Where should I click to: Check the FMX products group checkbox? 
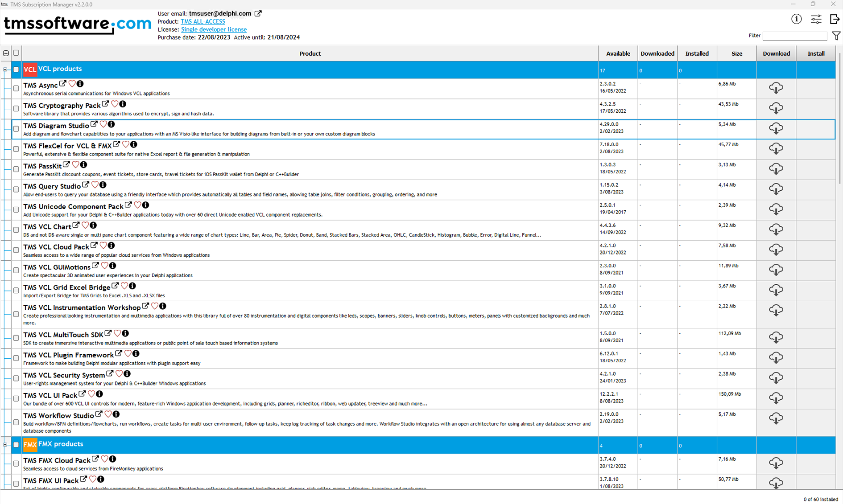16,445
